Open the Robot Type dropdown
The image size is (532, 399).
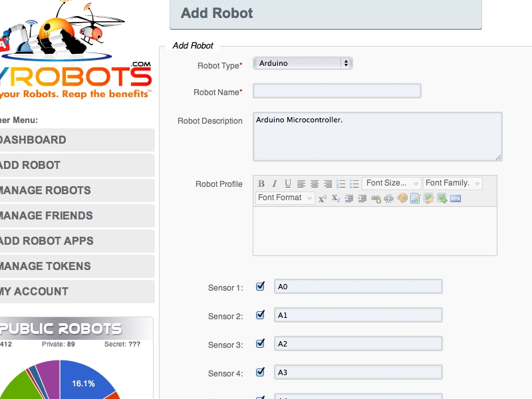pos(303,63)
